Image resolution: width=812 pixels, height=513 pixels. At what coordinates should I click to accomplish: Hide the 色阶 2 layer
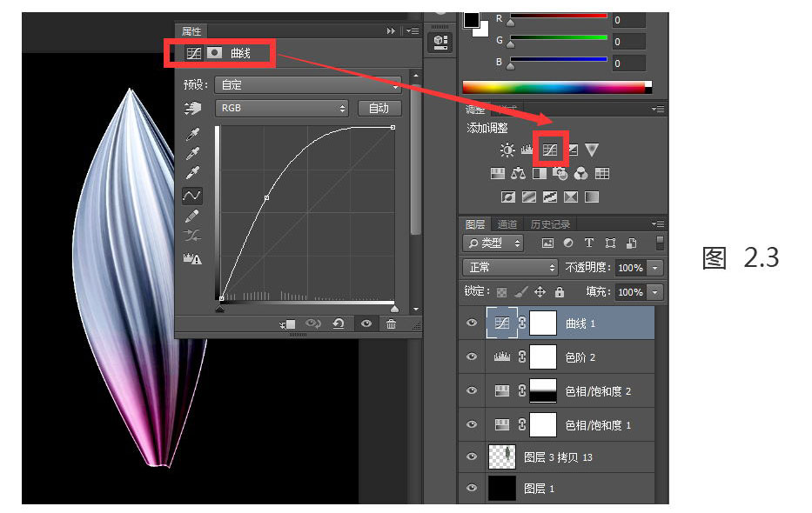472,356
